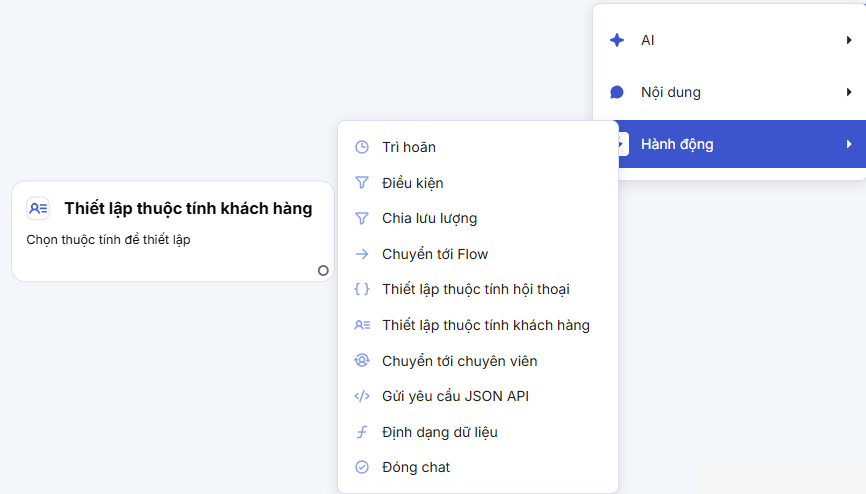Click the output connector circle on the node
Viewport: 866px width, 494px height.
point(323,270)
